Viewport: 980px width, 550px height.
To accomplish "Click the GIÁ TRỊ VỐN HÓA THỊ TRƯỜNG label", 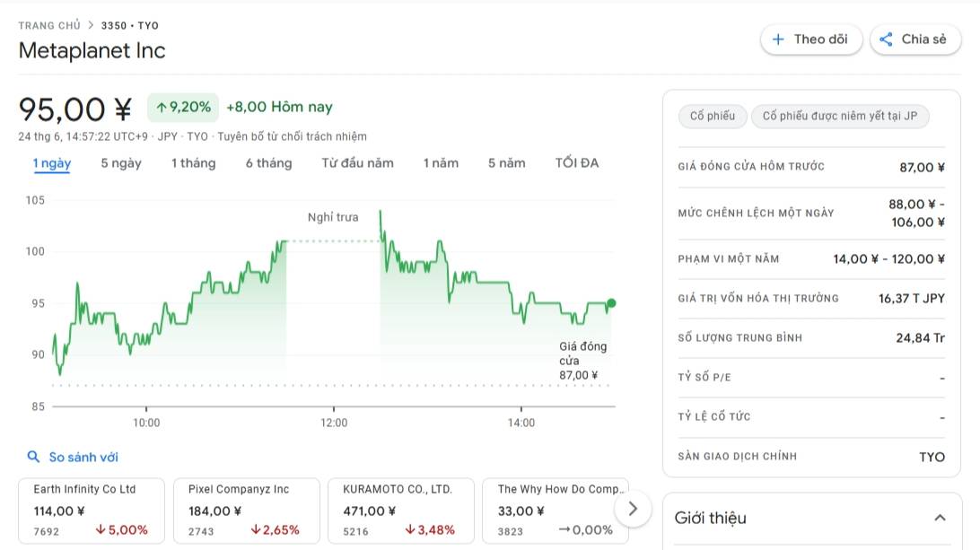I will tap(758, 299).
